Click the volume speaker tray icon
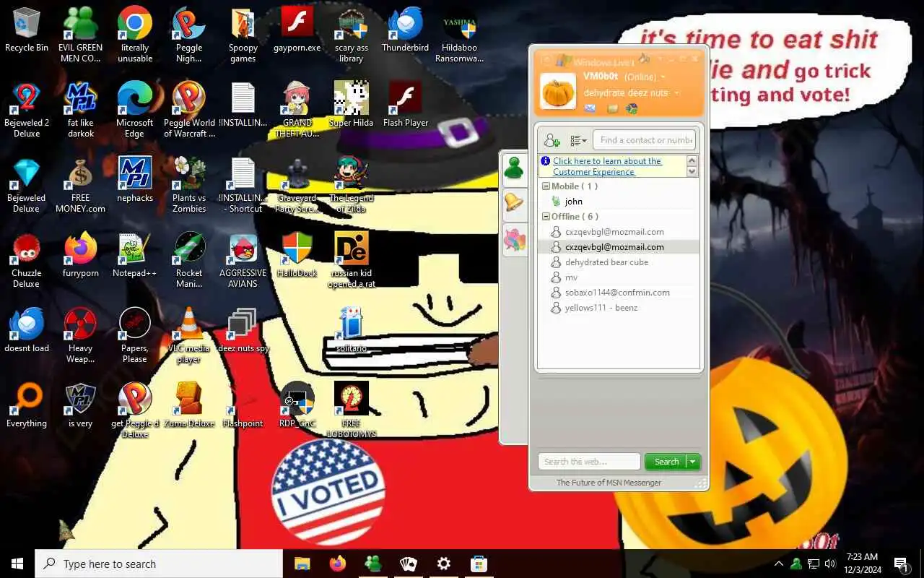 (x=830, y=564)
